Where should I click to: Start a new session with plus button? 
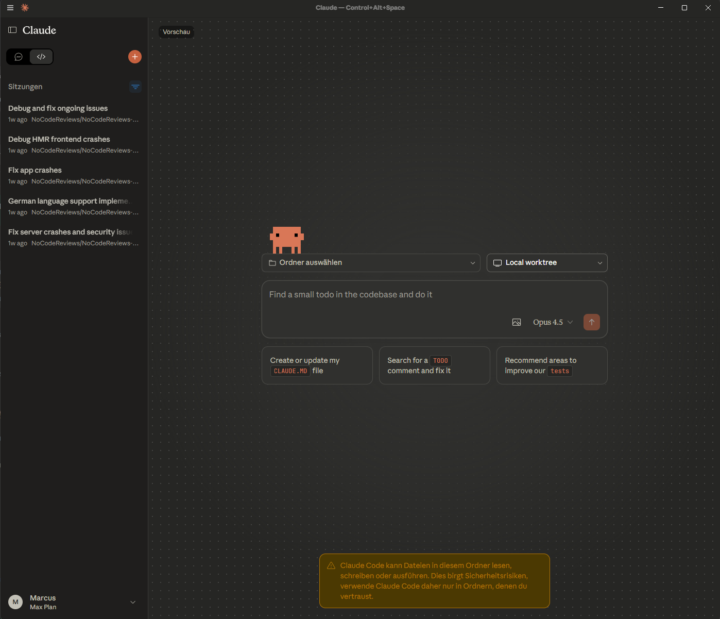click(135, 57)
